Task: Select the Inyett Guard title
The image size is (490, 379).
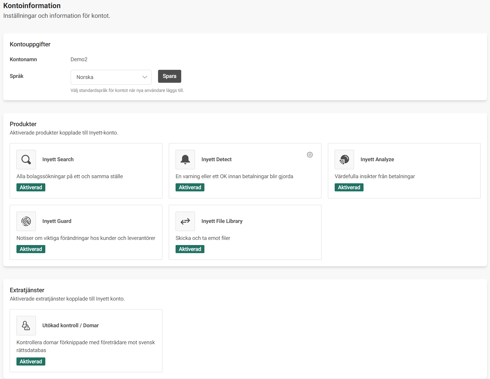Action: 57,221
